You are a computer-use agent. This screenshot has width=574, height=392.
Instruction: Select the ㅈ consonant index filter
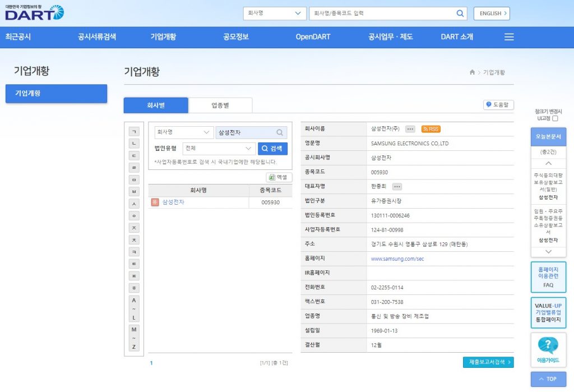tap(134, 228)
